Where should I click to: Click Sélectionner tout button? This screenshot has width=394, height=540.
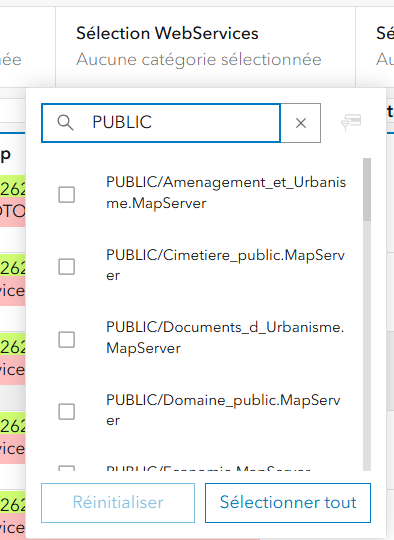[x=288, y=503]
